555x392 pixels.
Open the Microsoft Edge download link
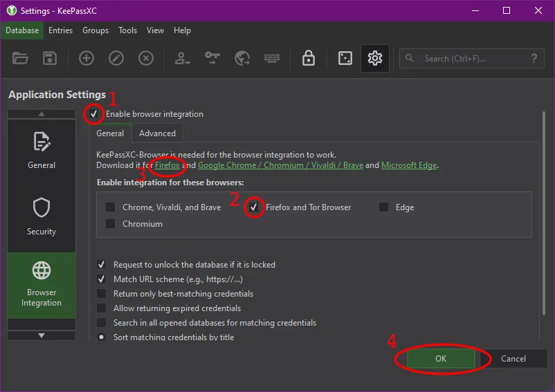409,165
